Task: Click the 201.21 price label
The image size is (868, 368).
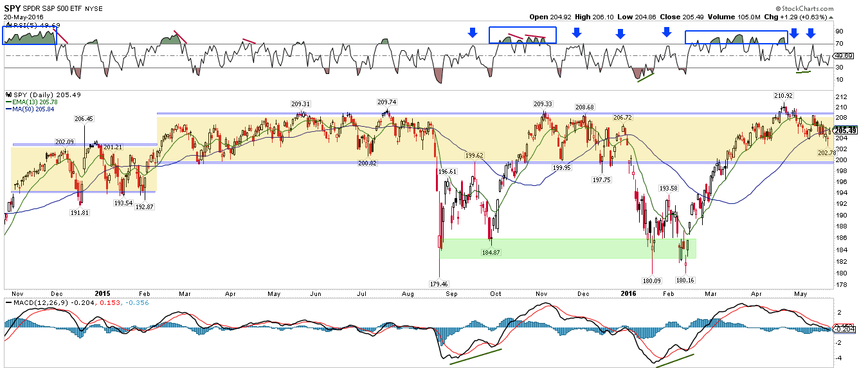Action: (x=113, y=147)
